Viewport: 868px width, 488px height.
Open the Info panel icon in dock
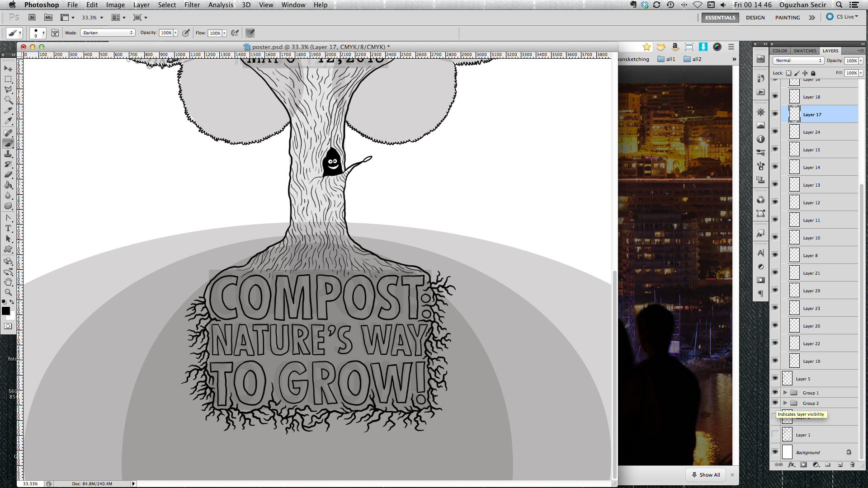click(x=761, y=139)
